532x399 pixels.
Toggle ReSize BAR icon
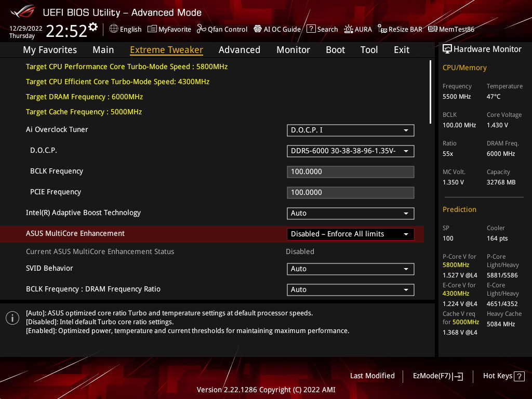pyautogui.click(x=382, y=29)
